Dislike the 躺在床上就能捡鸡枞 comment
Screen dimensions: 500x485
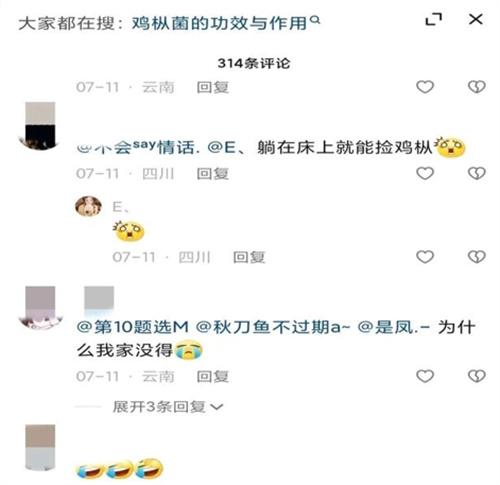[477, 173]
